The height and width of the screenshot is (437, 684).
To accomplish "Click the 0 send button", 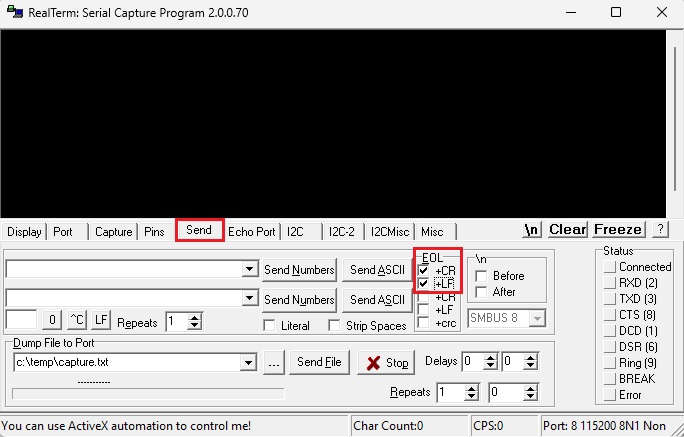I will tap(52, 321).
